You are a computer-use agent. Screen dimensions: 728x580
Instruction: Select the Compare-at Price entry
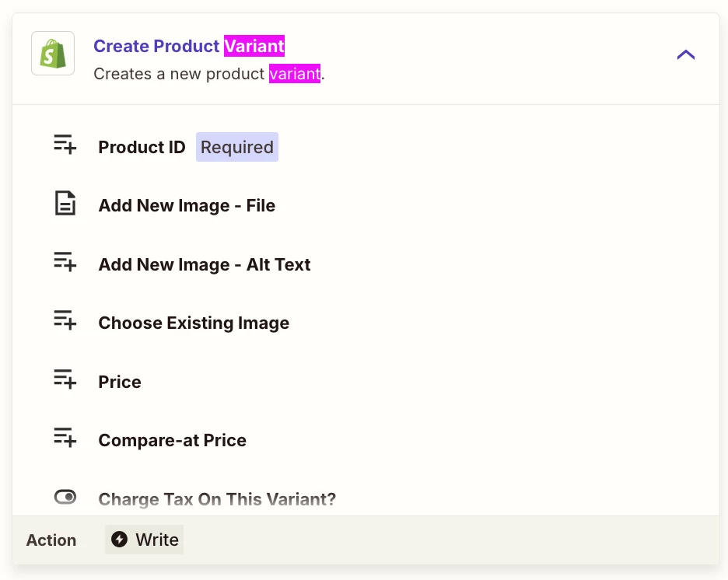pyautogui.click(x=172, y=440)
